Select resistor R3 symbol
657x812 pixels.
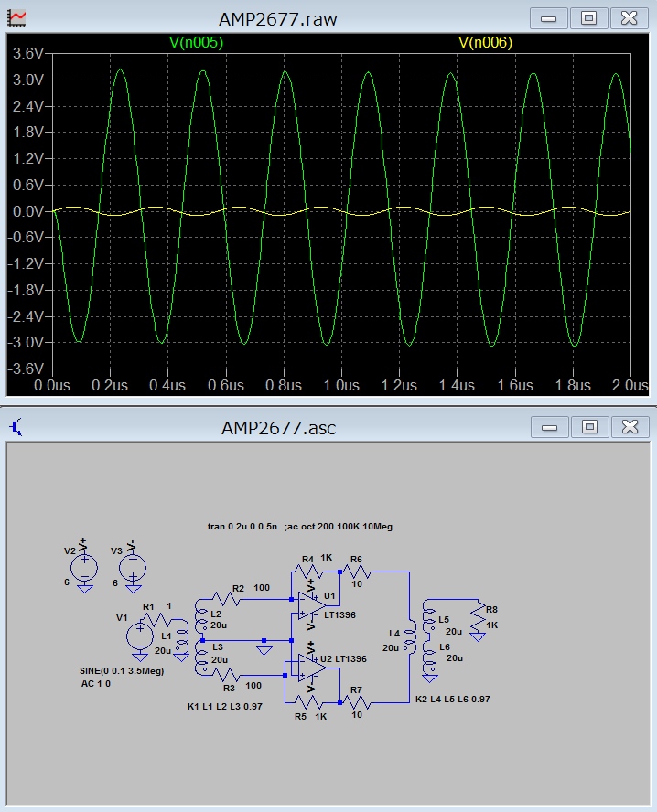pos(226,675)
